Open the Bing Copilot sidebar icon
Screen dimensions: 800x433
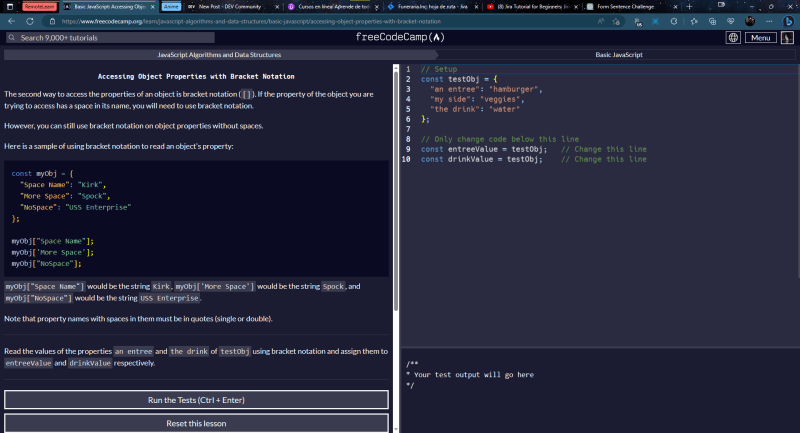pyautogui.click(x=788, y=21)
